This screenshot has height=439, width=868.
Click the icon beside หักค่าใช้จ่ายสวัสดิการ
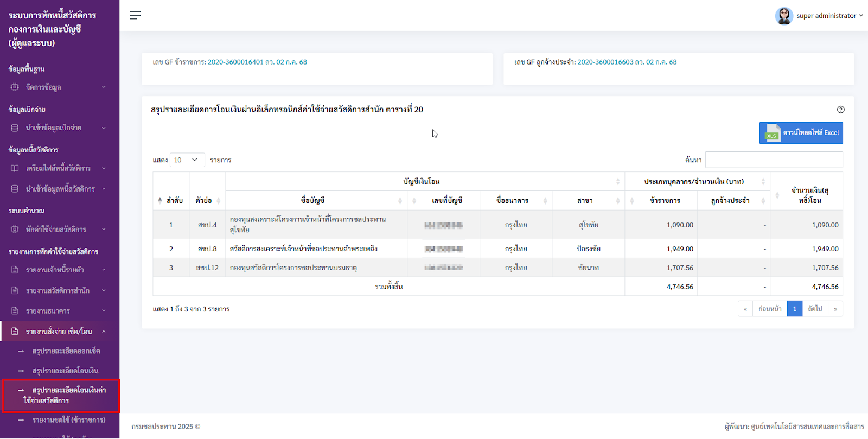(x=15, y=229)
